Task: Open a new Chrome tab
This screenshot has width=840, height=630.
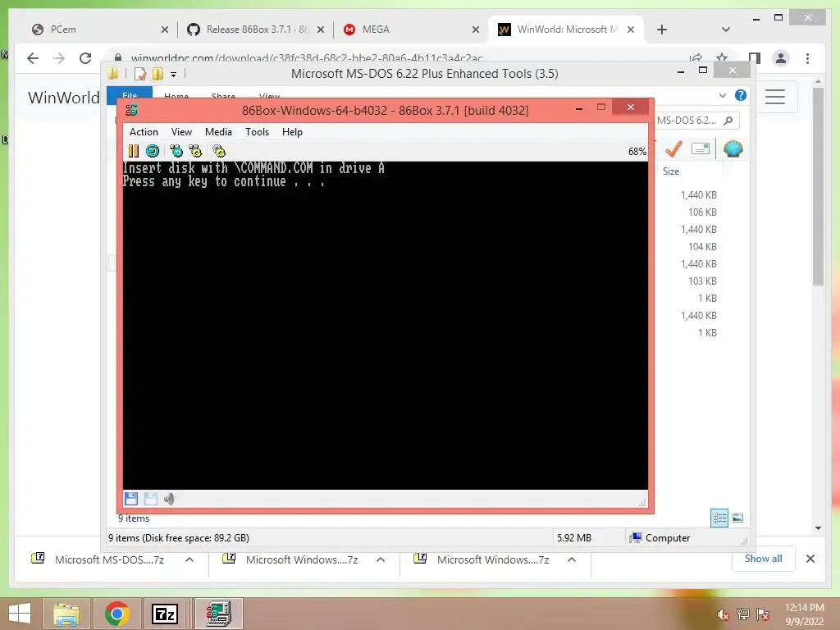Action: (x=662, y=30)
